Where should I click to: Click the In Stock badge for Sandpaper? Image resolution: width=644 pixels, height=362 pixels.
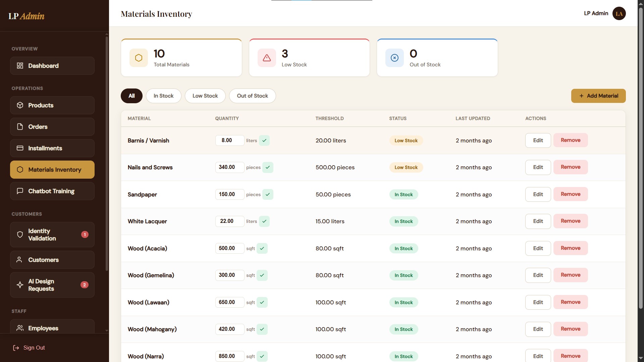coord(404,194)
